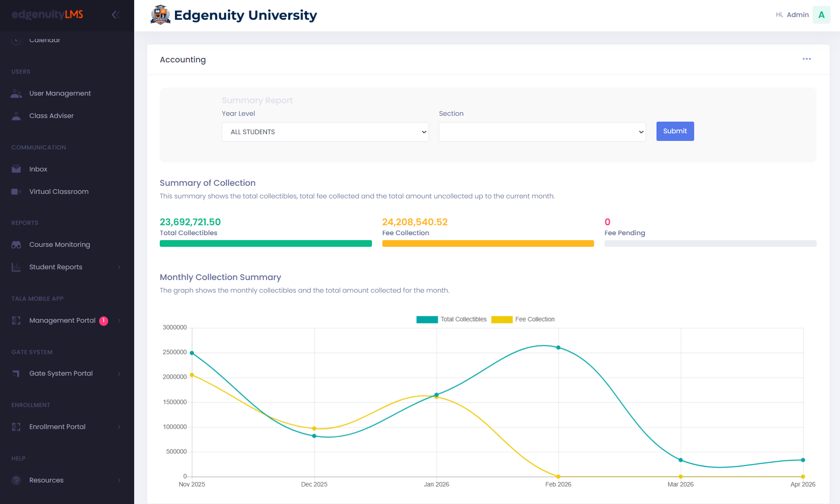Open Course Monitoring reports

point(59,244)
